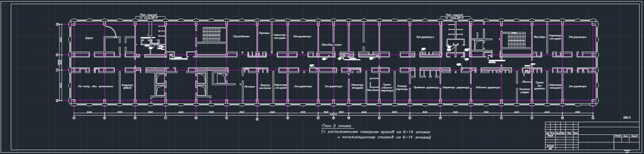Click the 'Парткабинет' room label
The height and width of the screenshot is (154, 644).
point(241,36)
